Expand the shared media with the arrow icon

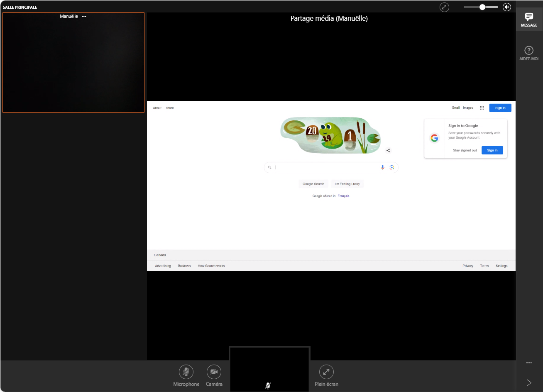(x=445, y=7)
